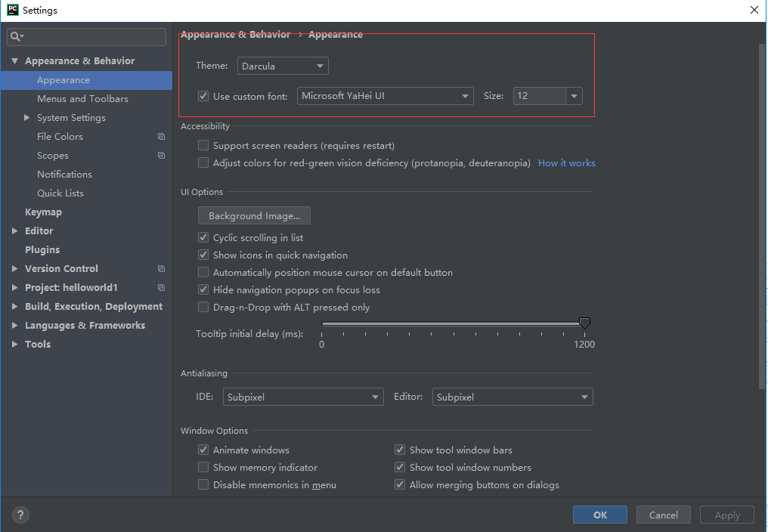Open the font Size dropdown arrow
The width and height of the screenshot is (768, 532).
tap(574, 96)
